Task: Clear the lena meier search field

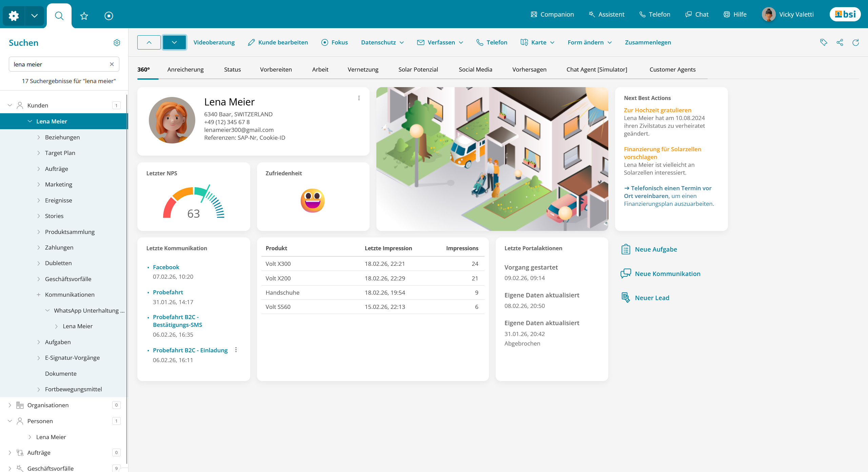Action: click(112, 64)
